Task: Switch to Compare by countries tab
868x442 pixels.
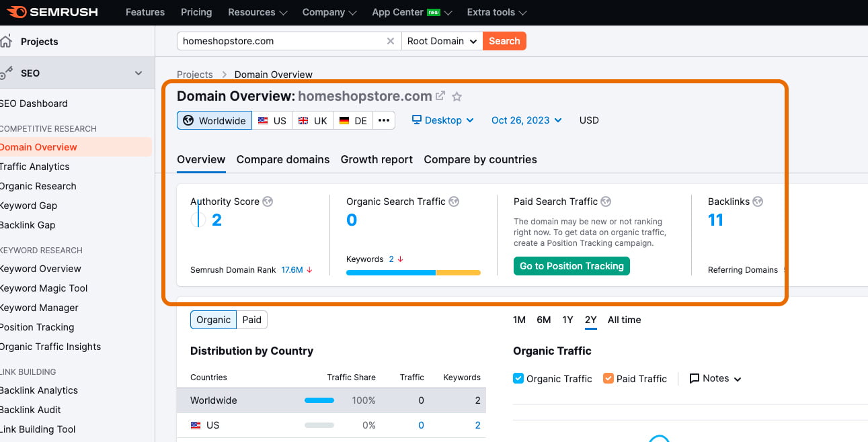Action: click(x=480, y=159)
